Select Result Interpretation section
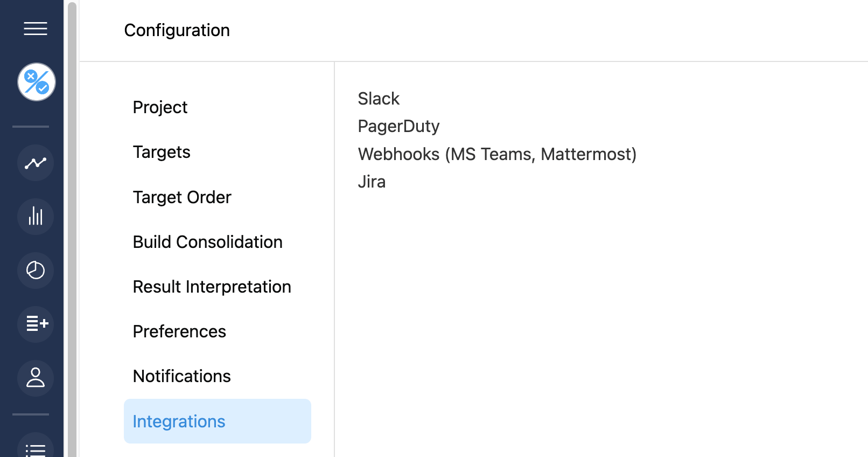868x457 pixels. (x=212, y=287)
